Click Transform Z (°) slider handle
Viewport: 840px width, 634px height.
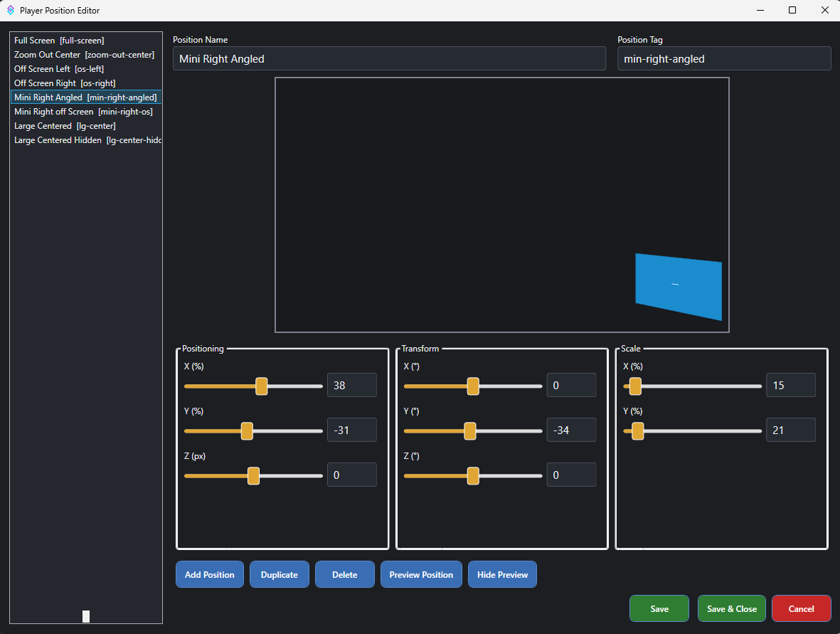tap(473, 476)
